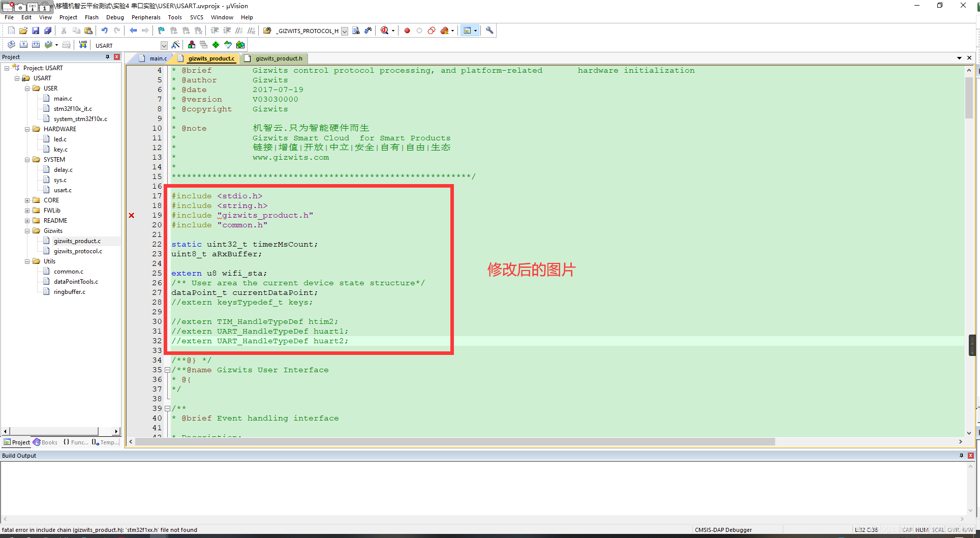Expand the CORE folder
Viewport: 980px width, 538px height.
pos(27,200)
